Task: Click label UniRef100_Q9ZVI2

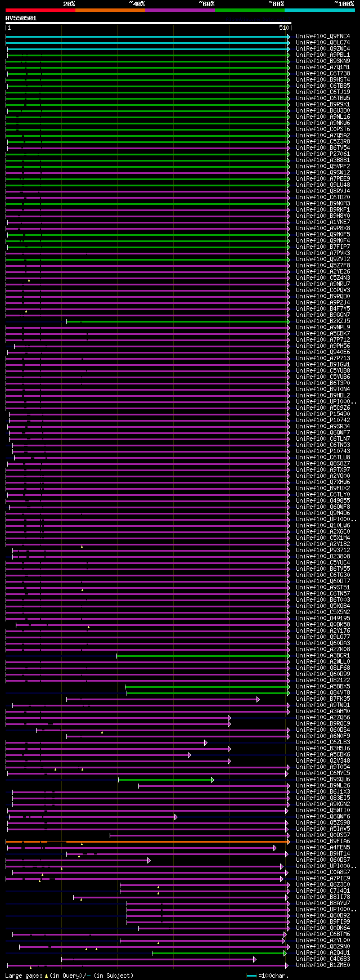Action: 323,259
